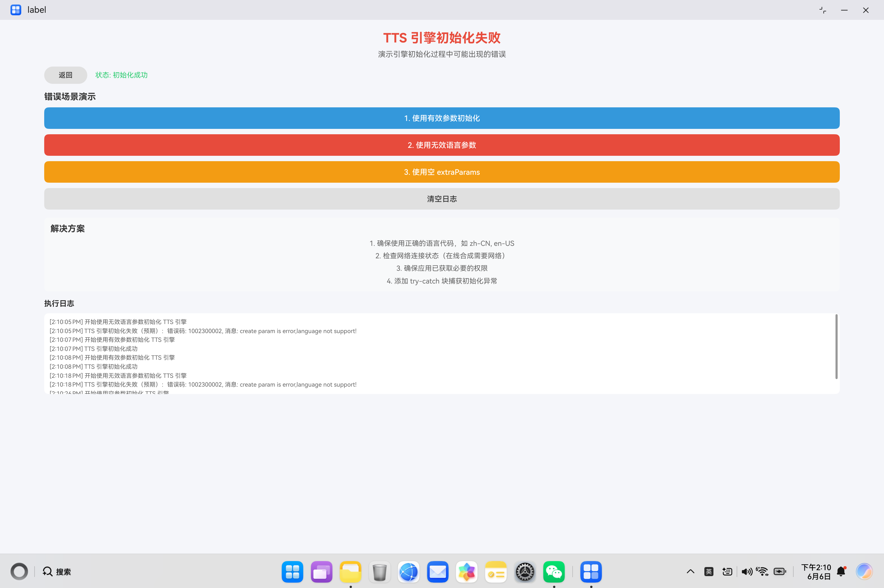
Task: Click solution line 添加 try-catch 块捕获初始化异常
Action: click(x=442, y=281)
